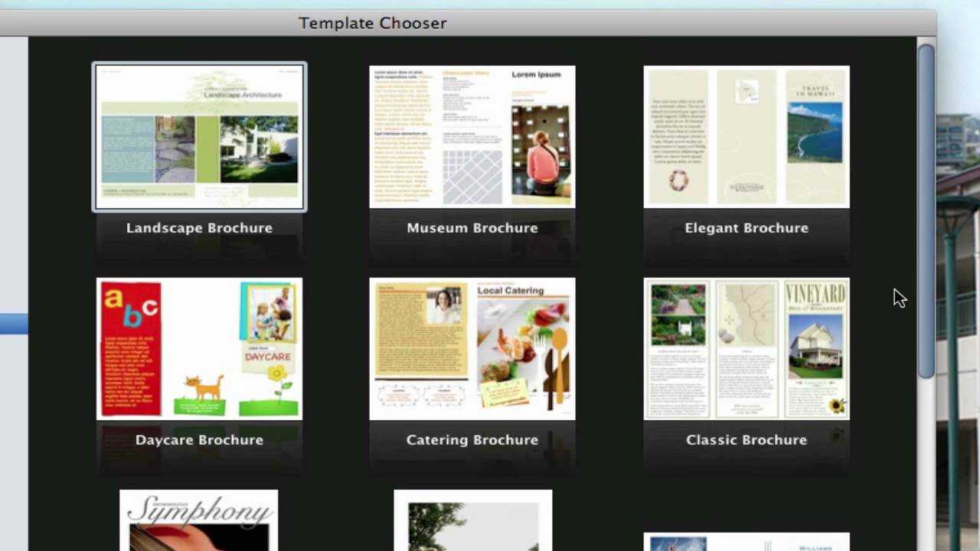Viewport: 980px width, 551px height.
Task: Select the Daycare Brochure thumbnail
Action: click(x=199, y=349)
